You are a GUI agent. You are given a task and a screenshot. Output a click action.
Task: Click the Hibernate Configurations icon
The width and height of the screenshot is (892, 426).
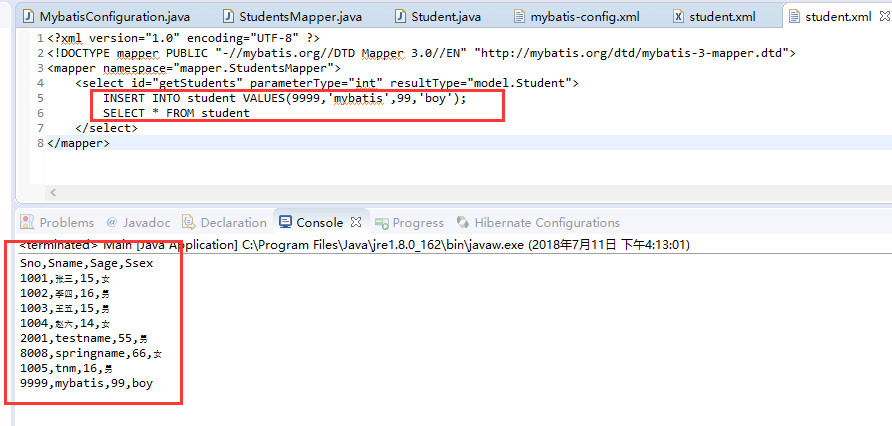[x=463, y=223]
